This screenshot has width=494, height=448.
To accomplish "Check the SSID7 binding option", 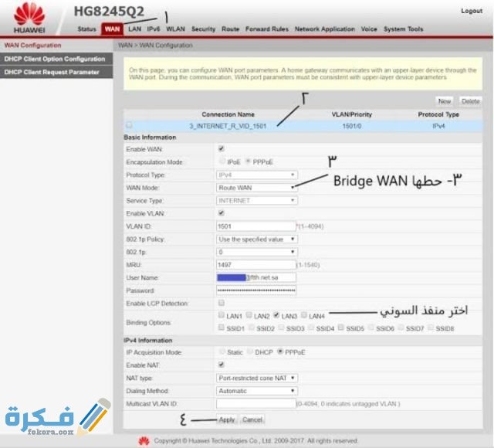I will [x=401, y=328].
